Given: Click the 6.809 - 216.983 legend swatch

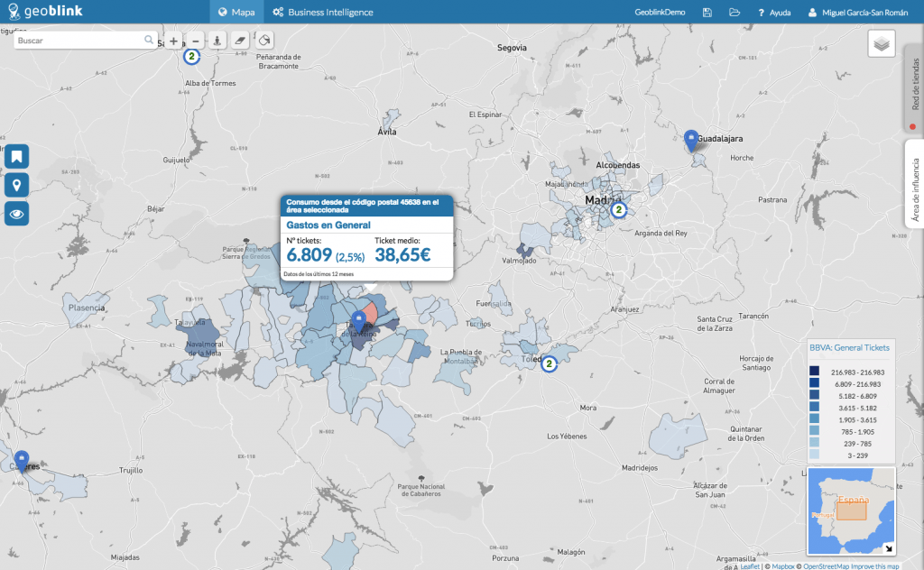Looking at the screenshot, I should click(x=814, y=382).
